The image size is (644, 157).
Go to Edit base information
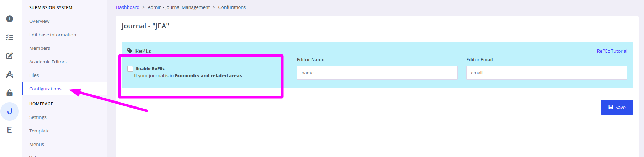point(53,35)
